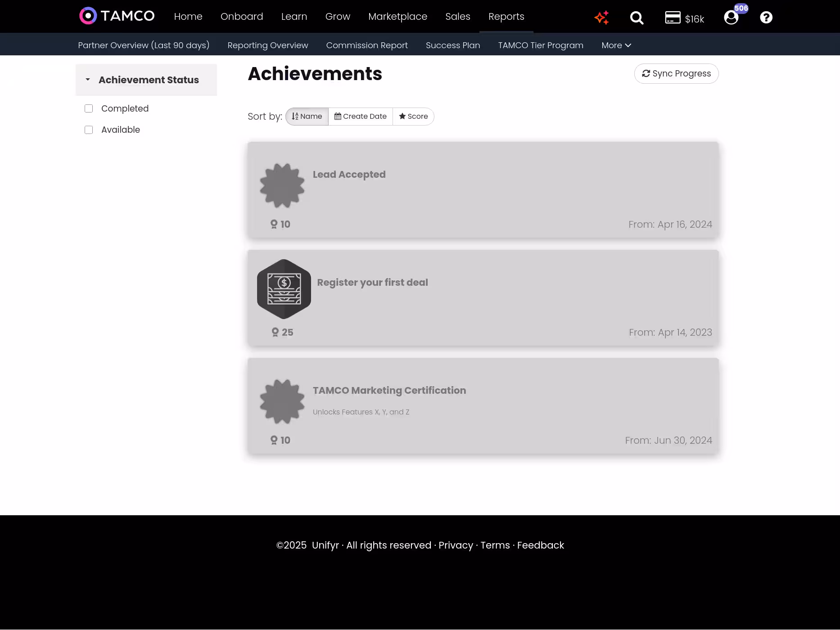Click the help question mark icon
This screenshot has height=630, width=840.
point(766,18)
